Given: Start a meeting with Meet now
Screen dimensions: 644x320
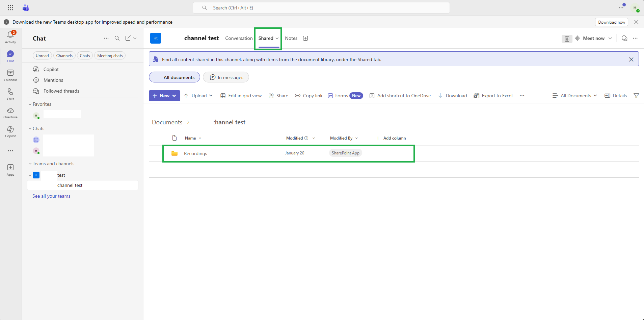Looking at the screenshot, I should pyautogui.click(x=590, y=38).
